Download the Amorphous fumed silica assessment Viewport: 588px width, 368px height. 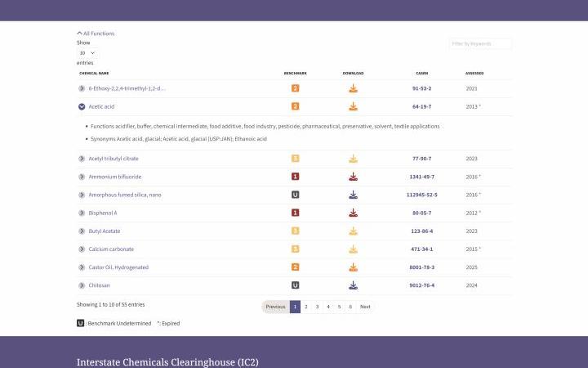(x=353, y=195)
